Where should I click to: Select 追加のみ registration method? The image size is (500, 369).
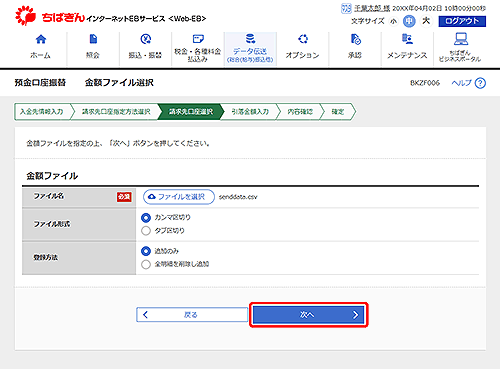tap(146, 251)
